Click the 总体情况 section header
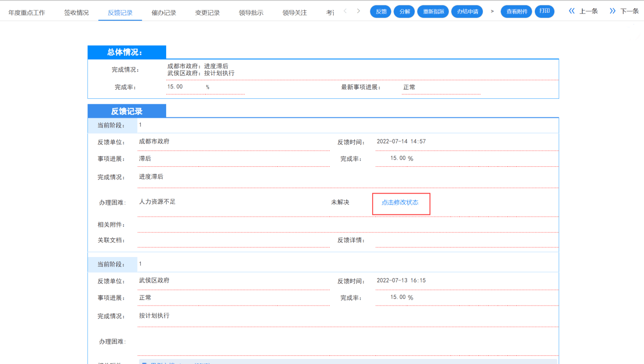 click(x=127, y=52)
